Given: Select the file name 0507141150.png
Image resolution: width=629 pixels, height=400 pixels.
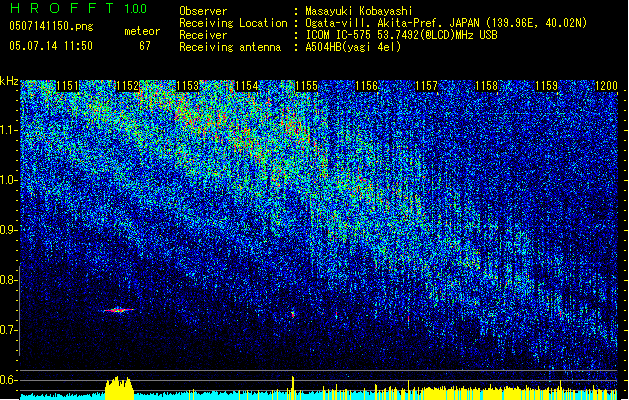Looking at the screenshot, I should pos(51,27).
